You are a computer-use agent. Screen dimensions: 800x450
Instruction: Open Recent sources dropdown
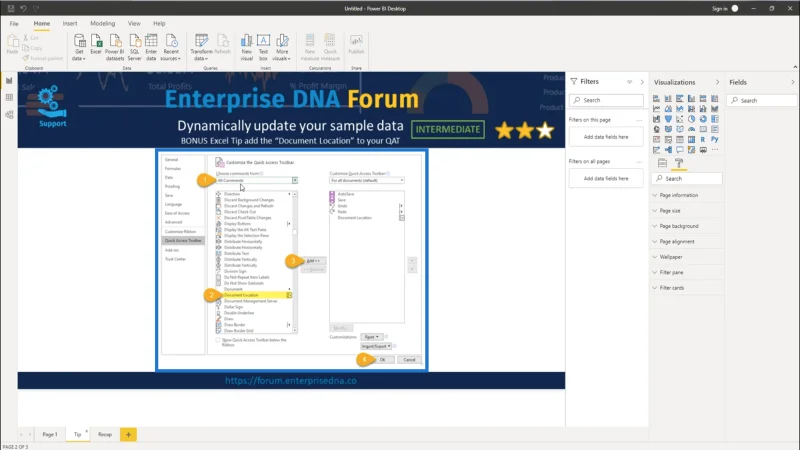click(171, 47)
